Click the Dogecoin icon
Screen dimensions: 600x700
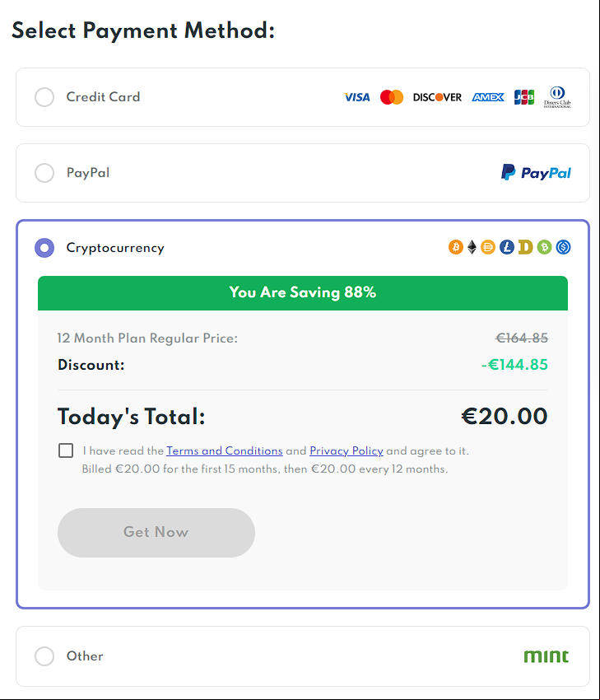click(525, 247)
